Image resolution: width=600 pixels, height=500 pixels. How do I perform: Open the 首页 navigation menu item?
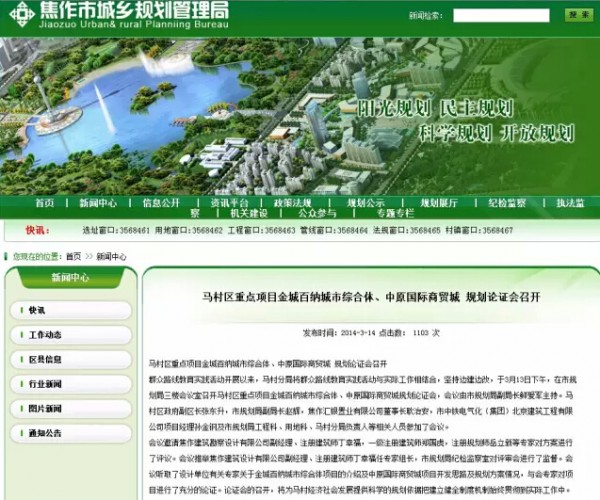[44, 202]
